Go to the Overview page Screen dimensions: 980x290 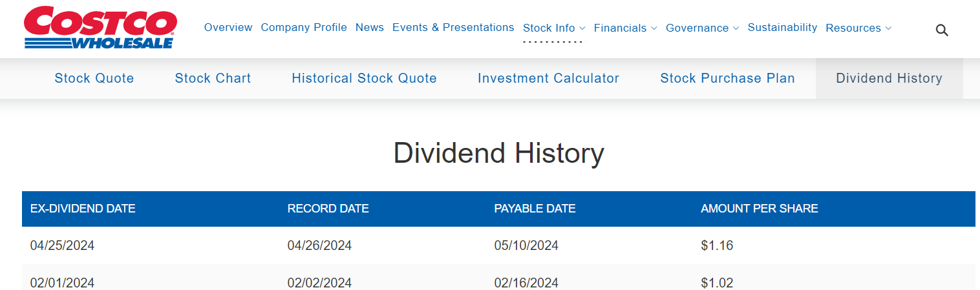(x=228, y=27)
